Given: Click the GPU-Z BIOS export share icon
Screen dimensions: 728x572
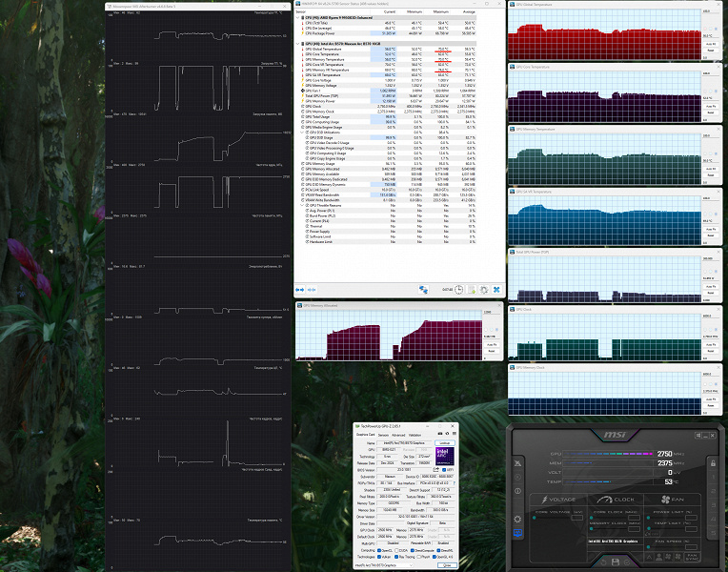Looking at the screenshot, I should [437, 468].
